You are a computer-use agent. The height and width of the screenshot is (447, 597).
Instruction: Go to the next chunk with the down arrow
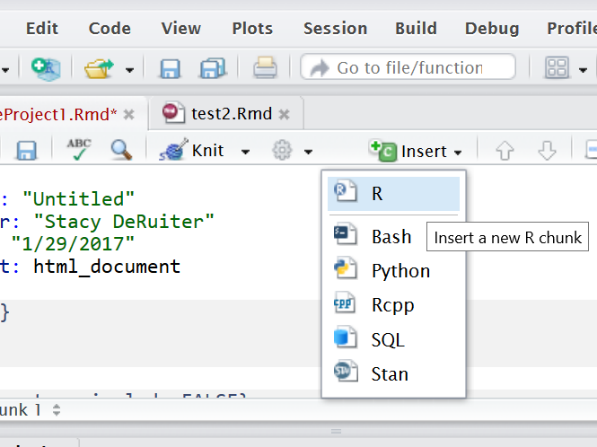tap(547, 150)
